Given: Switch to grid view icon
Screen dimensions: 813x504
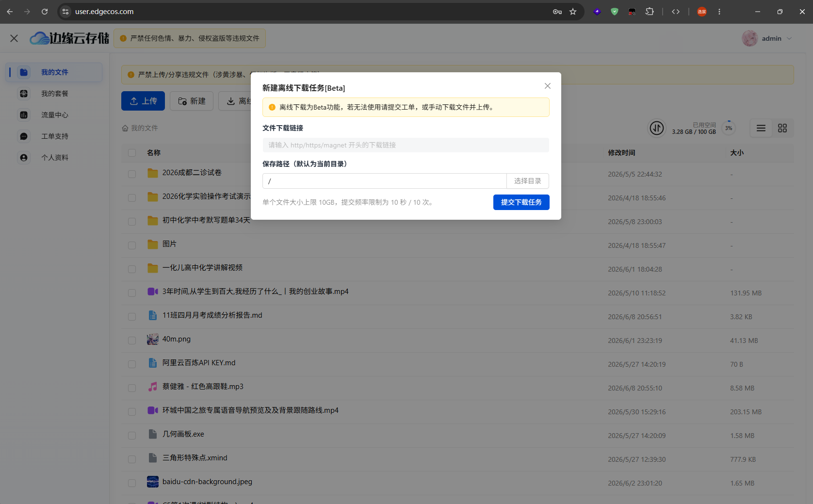Looking at the screenshot, I should pyautogui.click(x=782, y=128).
